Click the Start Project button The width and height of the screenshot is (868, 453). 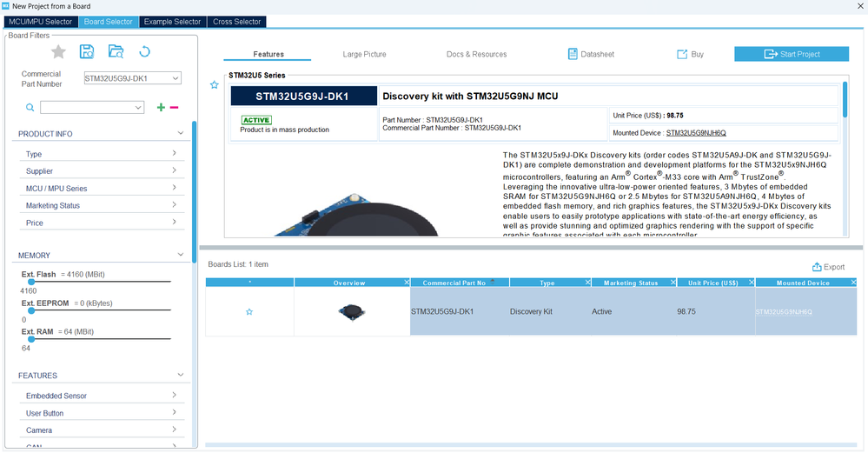pyautogui.click(x=792, y=54)
